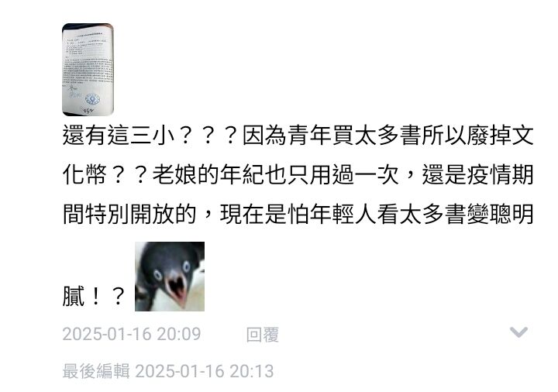
Task: Click the word 疫情期 in second line
Action: coord(500,174)
